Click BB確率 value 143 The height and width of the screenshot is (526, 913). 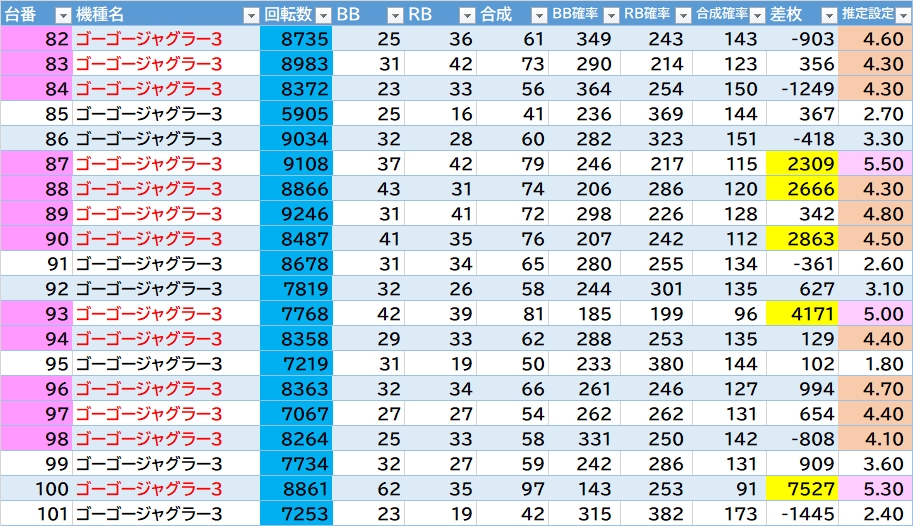[584, 489]
